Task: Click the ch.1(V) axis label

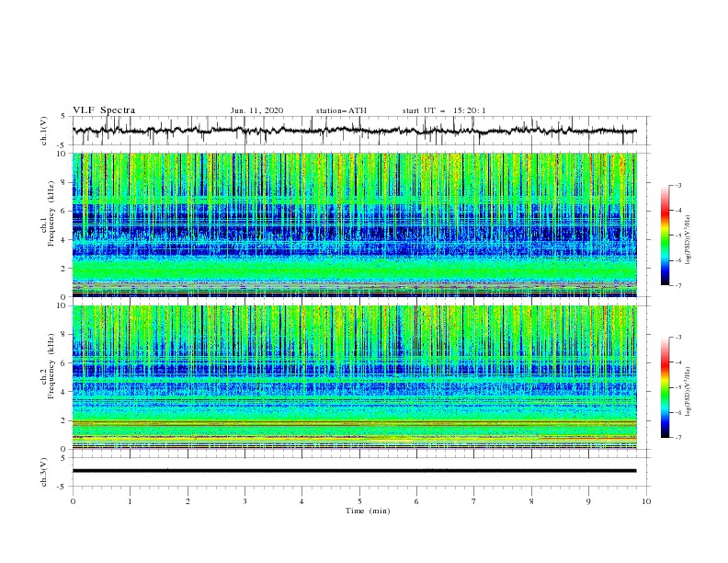Action: (x=44, y=131)
